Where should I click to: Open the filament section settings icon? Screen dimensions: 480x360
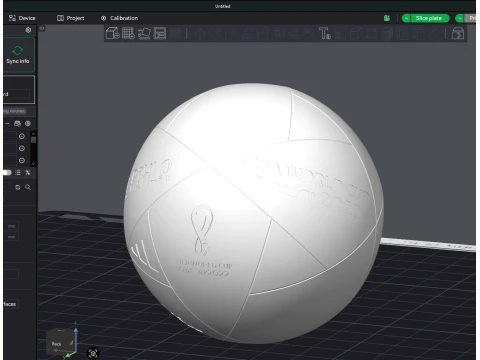point(28,124)
